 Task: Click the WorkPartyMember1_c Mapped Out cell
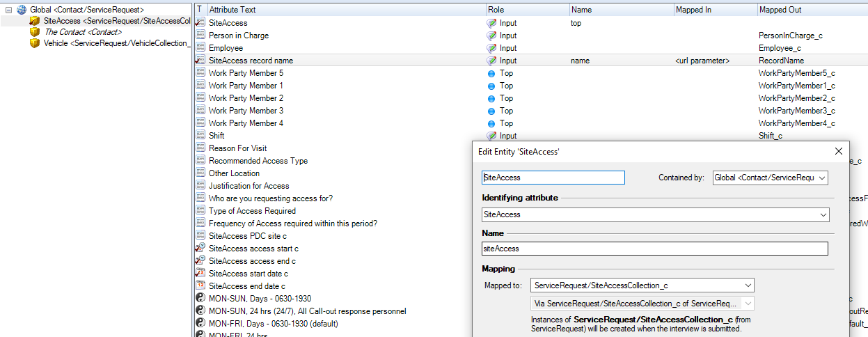796,86
